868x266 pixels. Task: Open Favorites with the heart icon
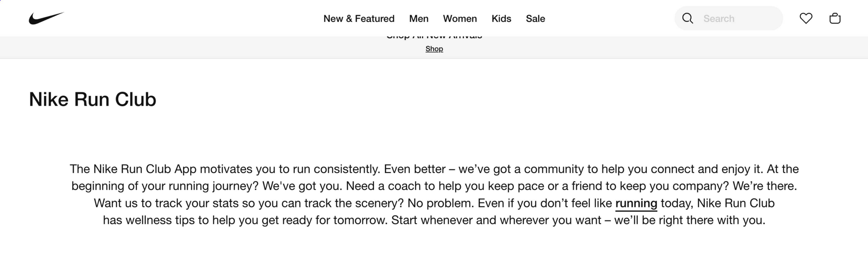coord(806,18)
